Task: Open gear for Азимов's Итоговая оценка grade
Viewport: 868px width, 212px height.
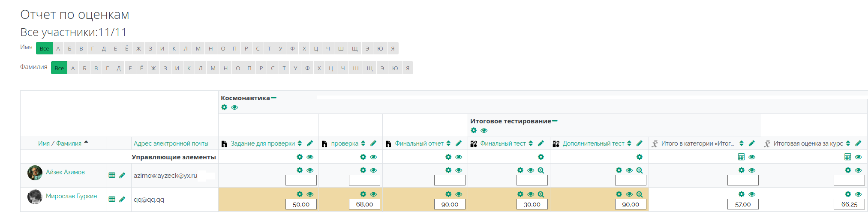Action: pyautogui.click(x=848, y=170)
